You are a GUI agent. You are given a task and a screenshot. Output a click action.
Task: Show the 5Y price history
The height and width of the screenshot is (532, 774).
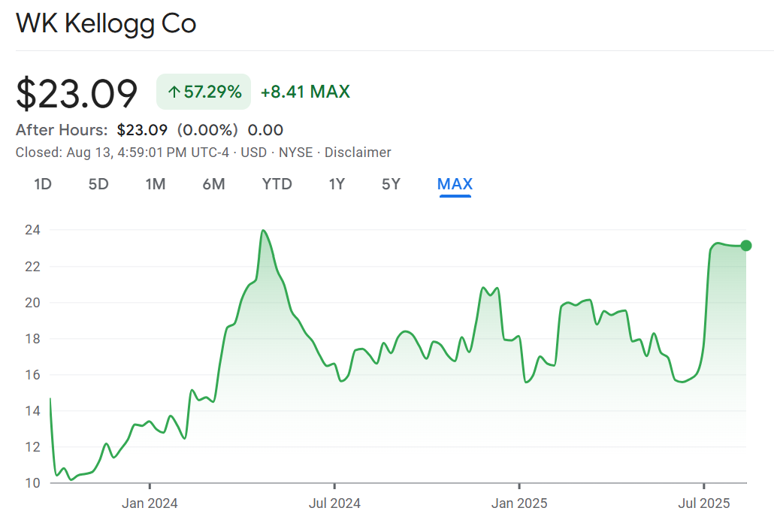[391, 184]
